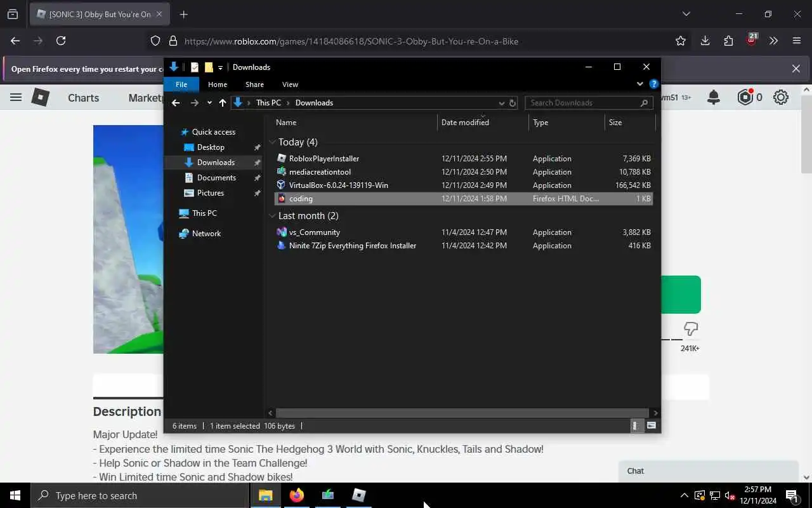Click the horizontal scrollbar right arrow
The height and width of the screenshot is (508, 812).
coord(655,413)
